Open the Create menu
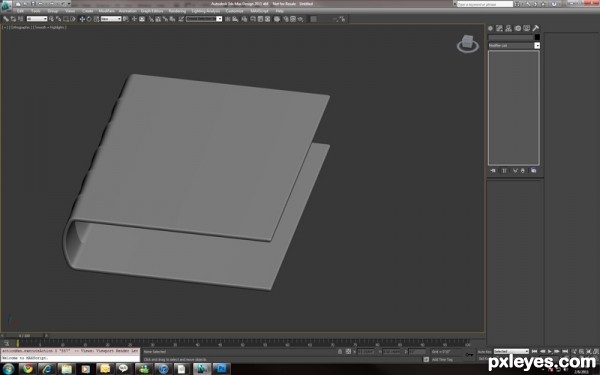 (88, 11)
